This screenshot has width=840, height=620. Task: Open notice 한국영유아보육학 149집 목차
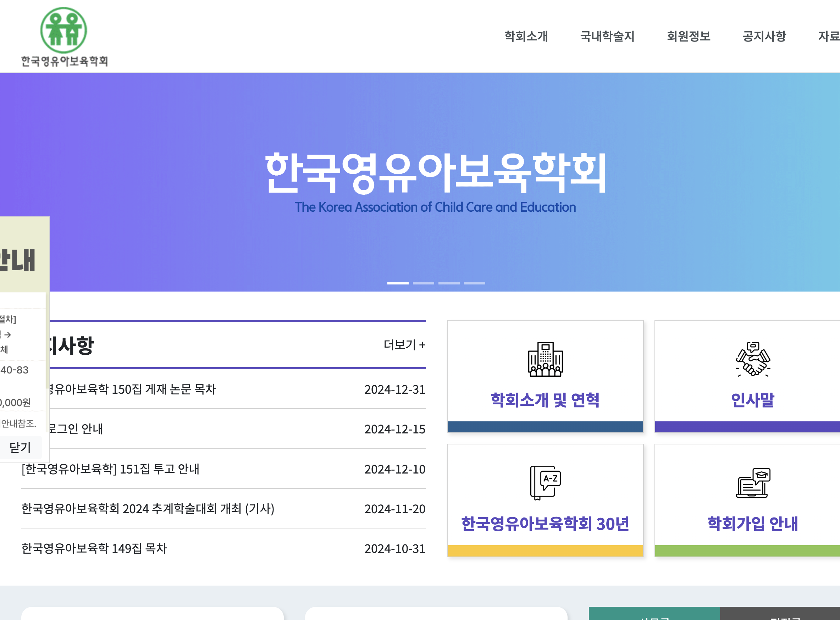94,548
